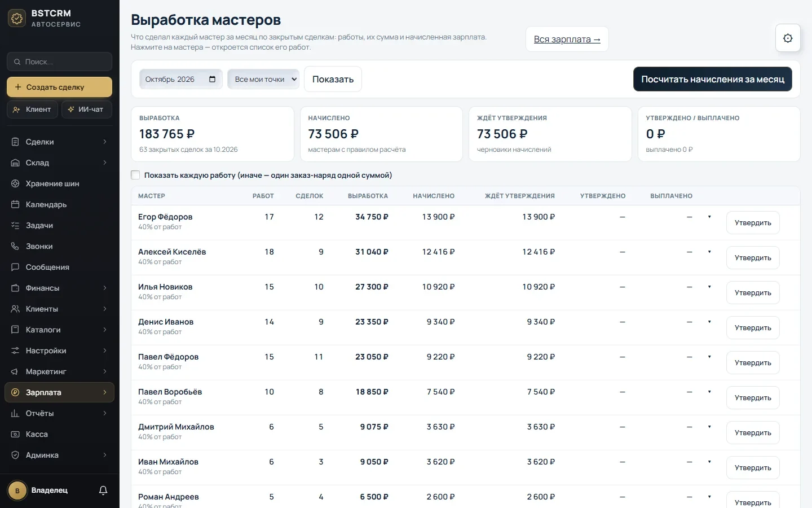
Task: Open the ИИ-чат button
Action: pos(86,110)
